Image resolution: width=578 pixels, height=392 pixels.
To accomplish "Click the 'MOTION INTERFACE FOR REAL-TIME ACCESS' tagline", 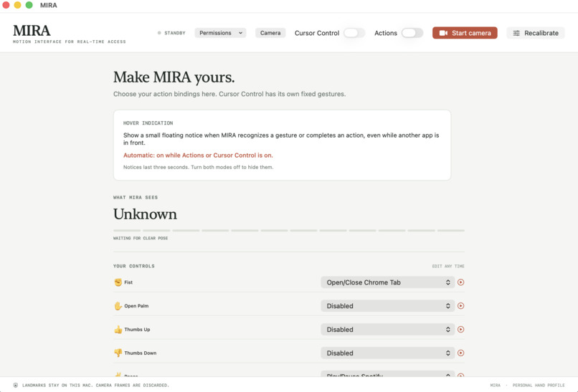I will point(70,42).
